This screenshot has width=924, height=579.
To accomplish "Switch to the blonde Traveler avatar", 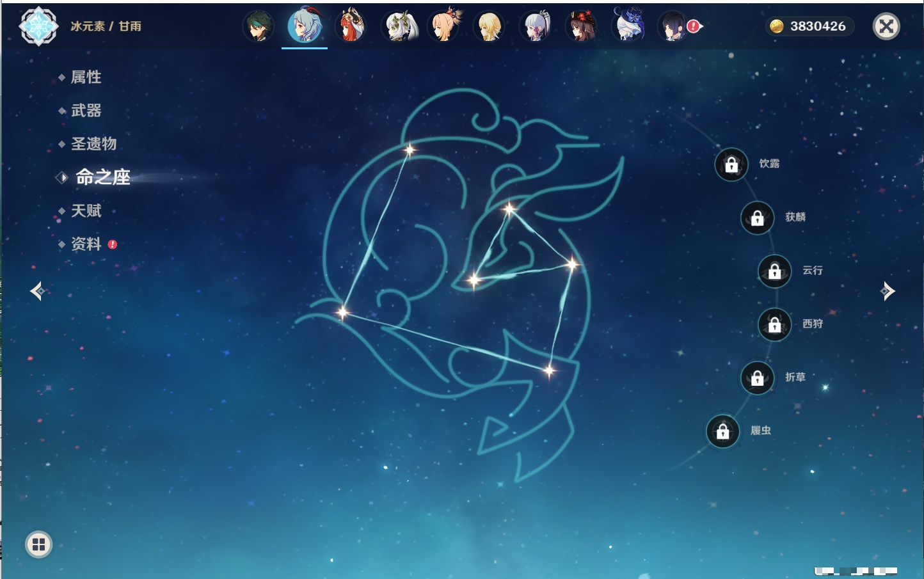I will pos(489,26).
